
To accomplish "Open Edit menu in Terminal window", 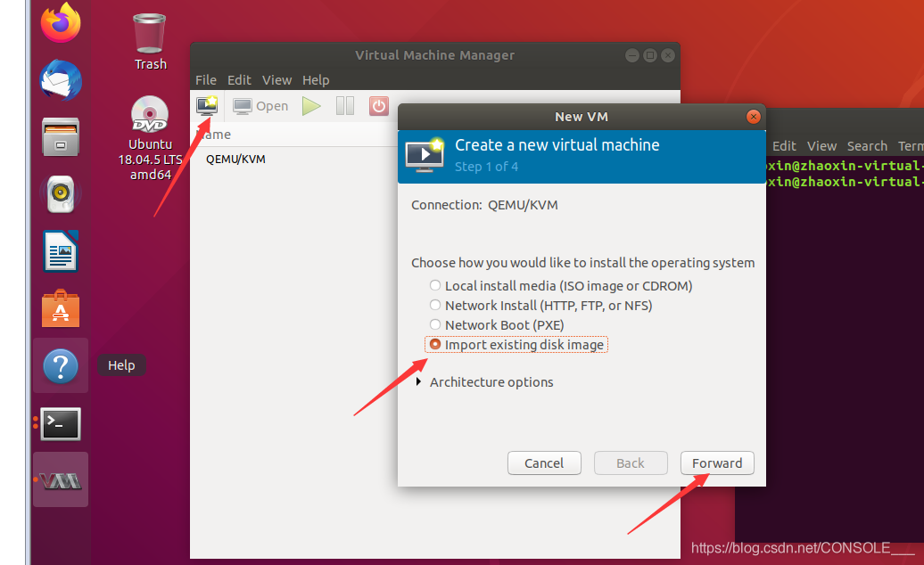I will click(x=784, y=146).
